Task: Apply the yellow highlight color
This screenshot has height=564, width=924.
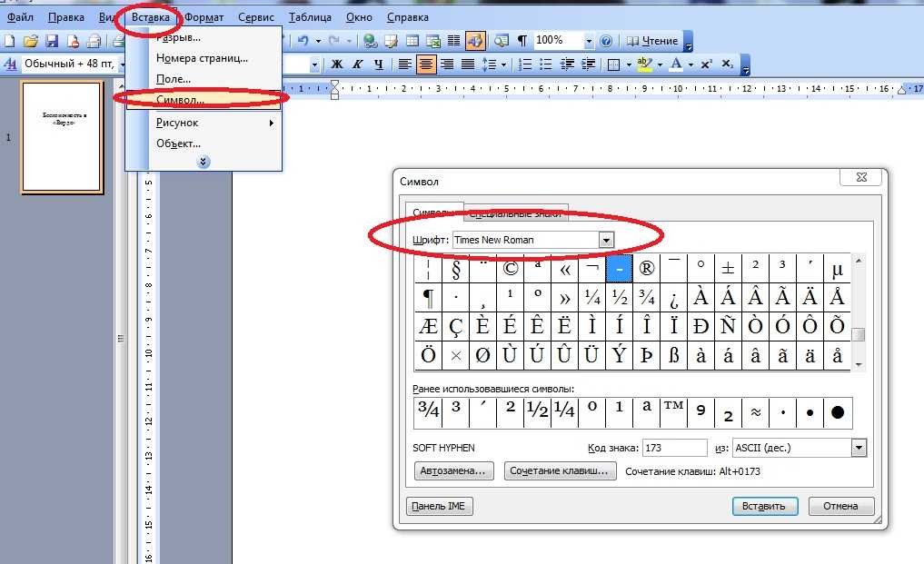Action: click(x=644, y=64)
